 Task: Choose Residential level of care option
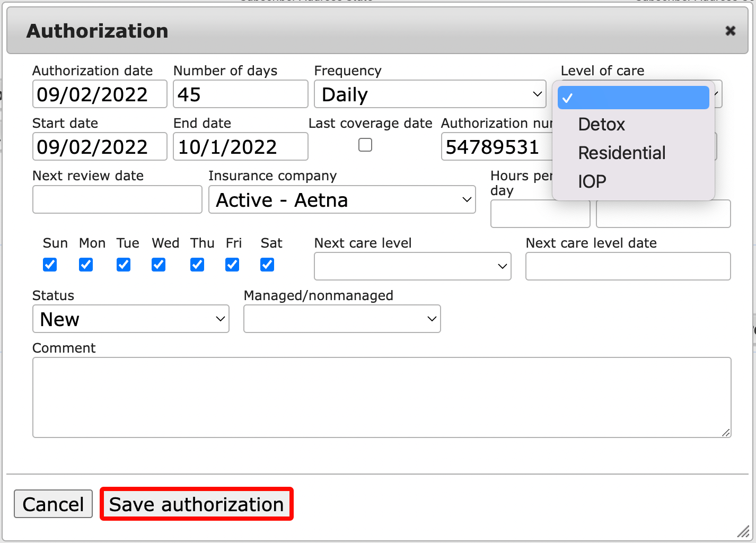pyautogui.click(x=621, y=153)
